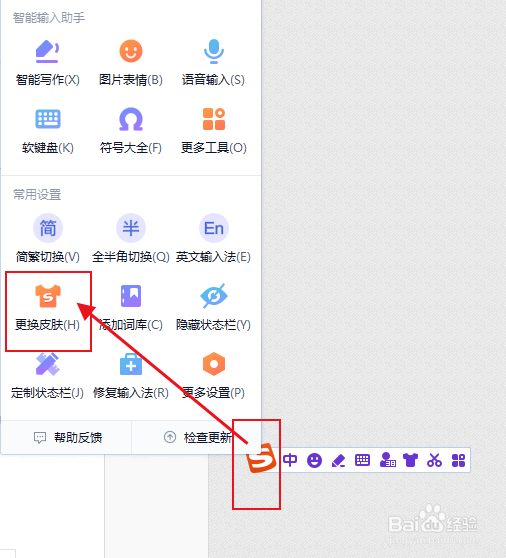506x558 pixels.
Task: Click the account person icon on status bar
Action: click(388, 460)
